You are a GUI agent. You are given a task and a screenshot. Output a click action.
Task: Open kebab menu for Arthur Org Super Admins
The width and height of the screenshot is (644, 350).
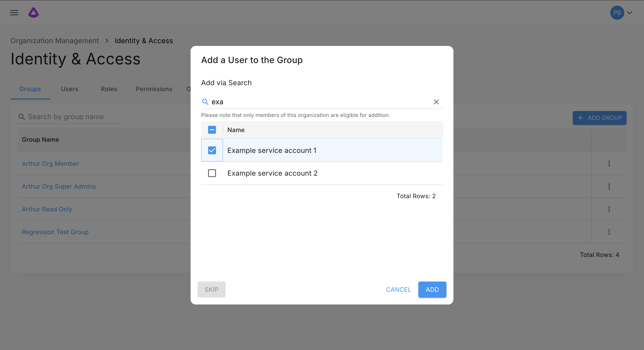click(x=609, y=186)
